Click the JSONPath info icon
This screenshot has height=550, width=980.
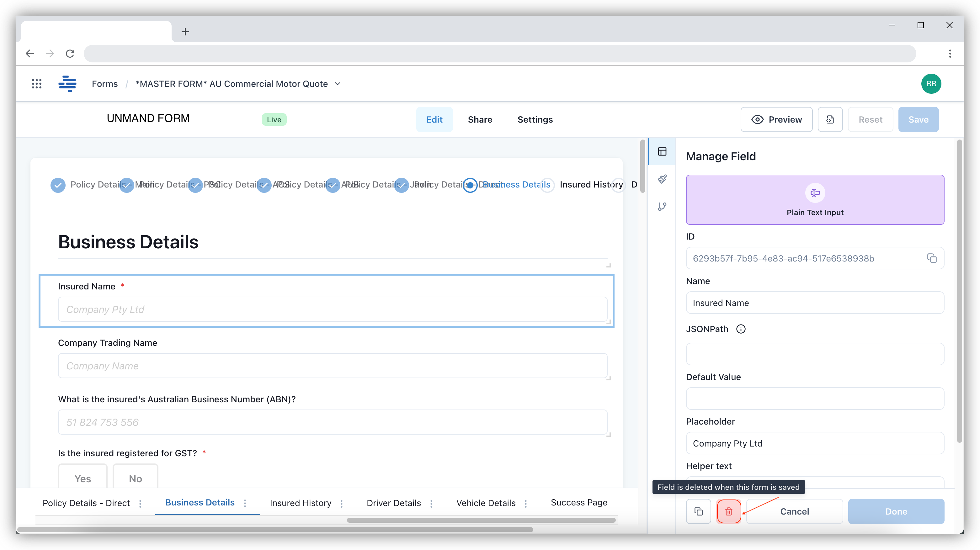tap(741, 329)
